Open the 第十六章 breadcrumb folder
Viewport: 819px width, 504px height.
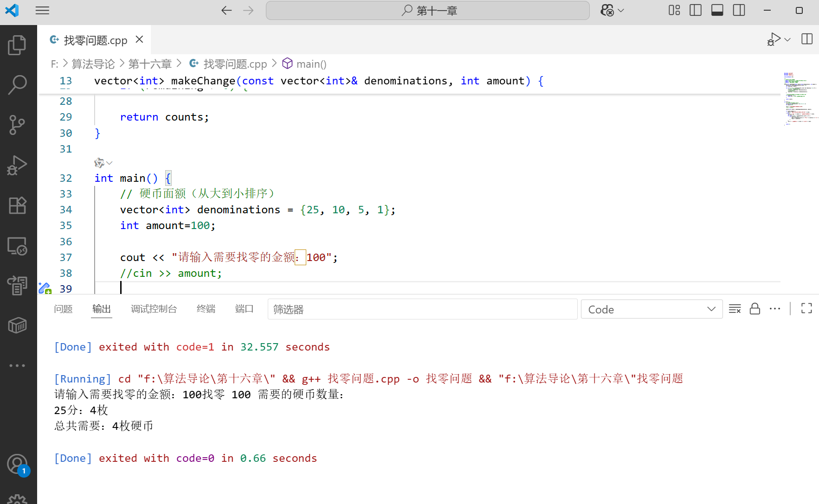[150, 64]
